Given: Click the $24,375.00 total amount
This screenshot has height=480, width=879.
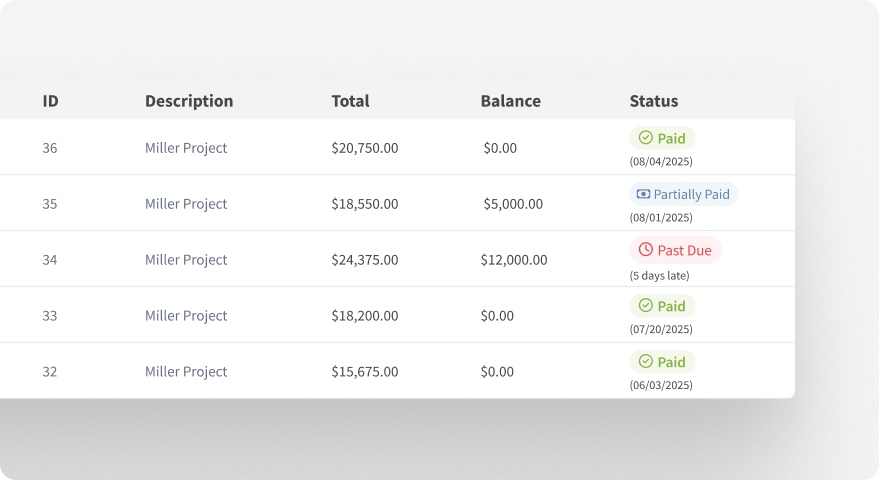Looking at the screenshot, I should [365, 260].
